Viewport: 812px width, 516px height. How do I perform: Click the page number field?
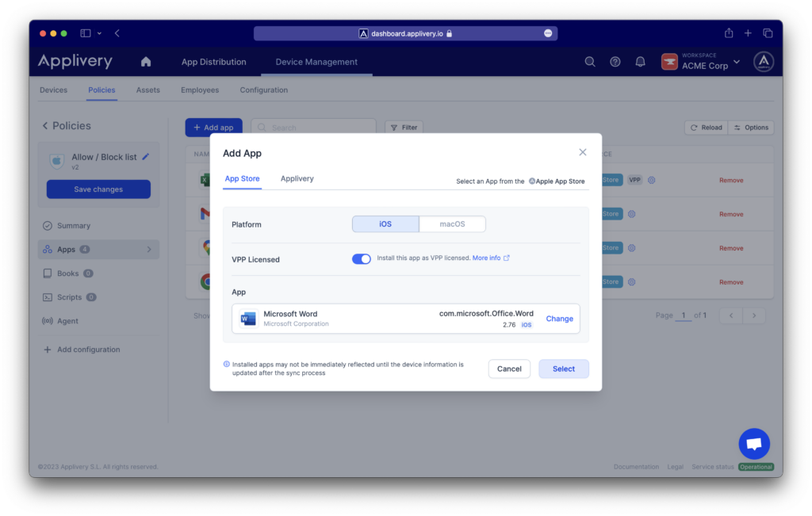(x=683, y=315)
